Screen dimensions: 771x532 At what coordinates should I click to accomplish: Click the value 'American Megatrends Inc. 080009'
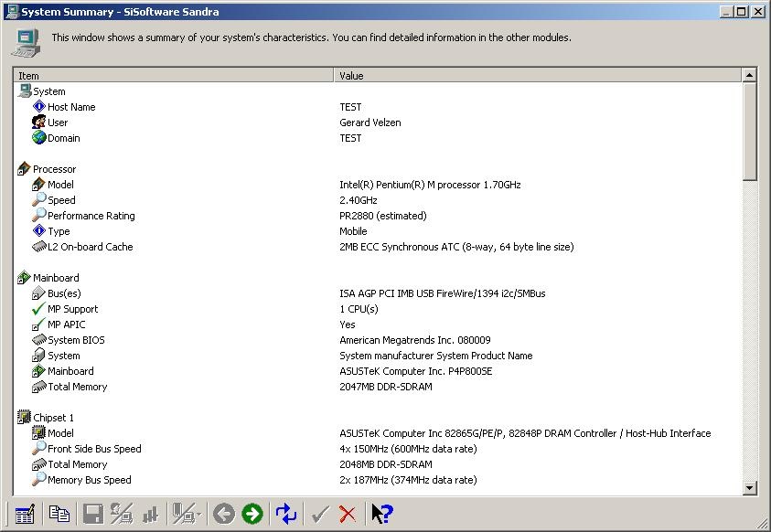pyautogui.click(x=414, y=340)
